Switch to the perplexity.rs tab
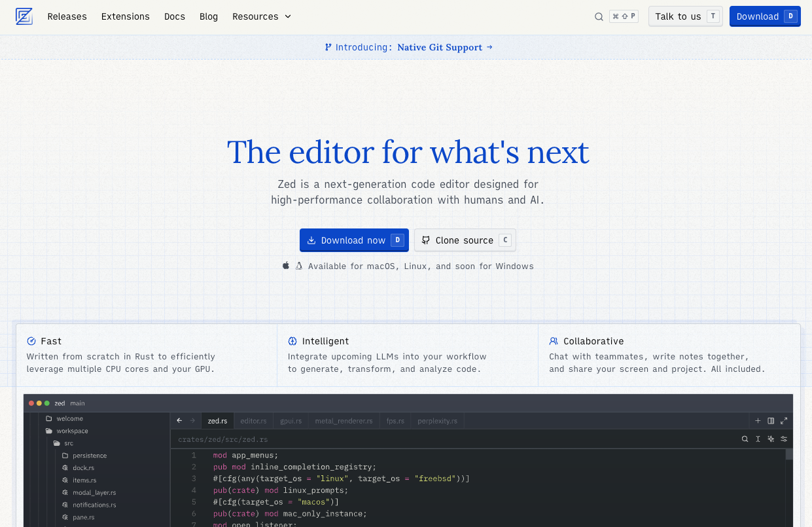Viewport: 812px width, 527px height. (437, 420)
